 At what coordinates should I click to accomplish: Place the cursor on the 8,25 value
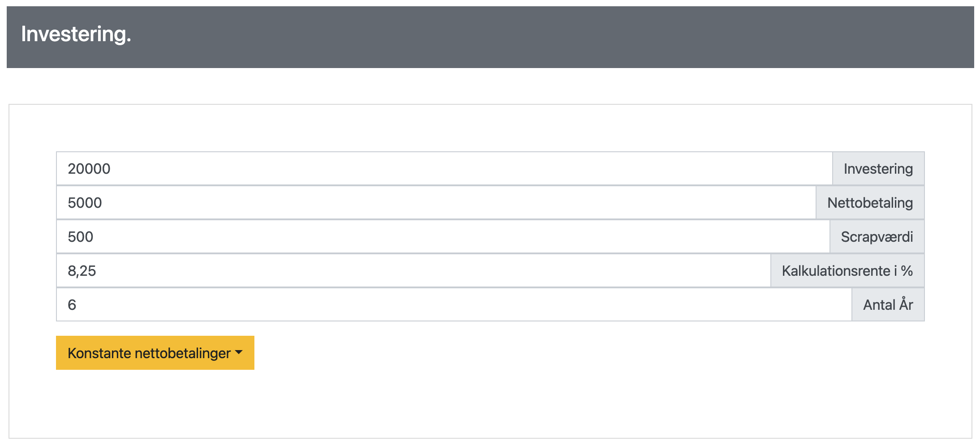(x=82, y=271)
